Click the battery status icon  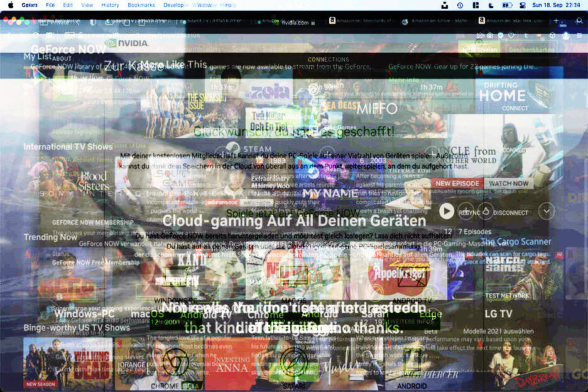tap(507, 5)
